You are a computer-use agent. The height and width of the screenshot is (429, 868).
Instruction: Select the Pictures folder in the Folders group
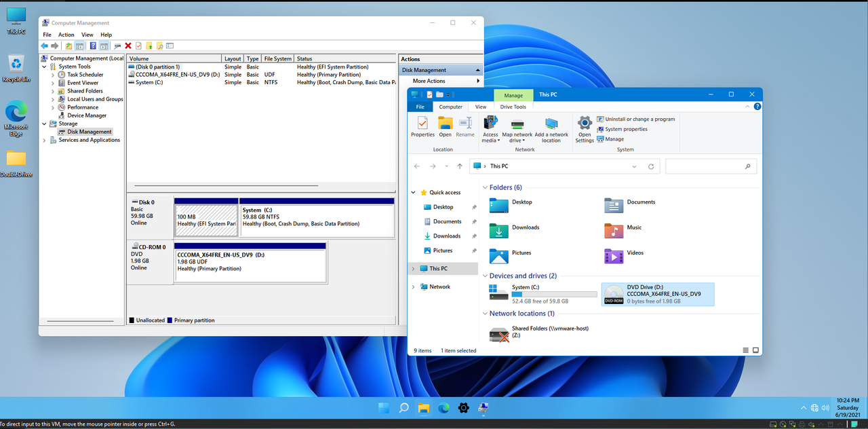pyautogui.click(x=498, y=256)
